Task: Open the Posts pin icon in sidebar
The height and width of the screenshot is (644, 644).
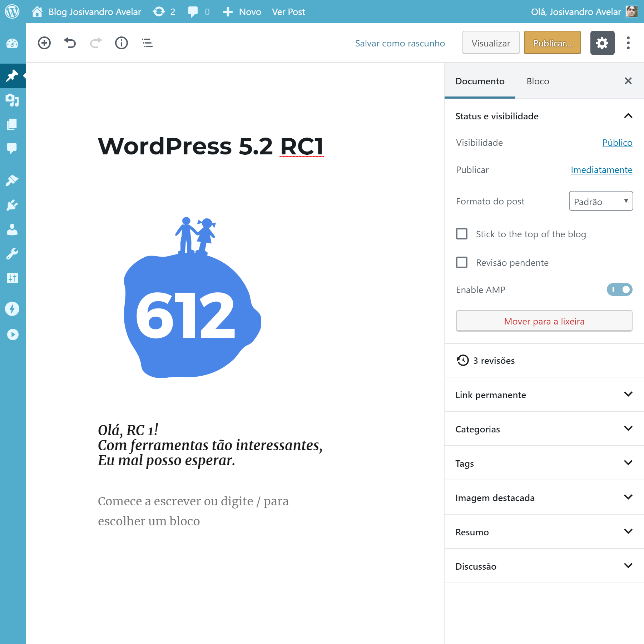Action: pos(13,75)
